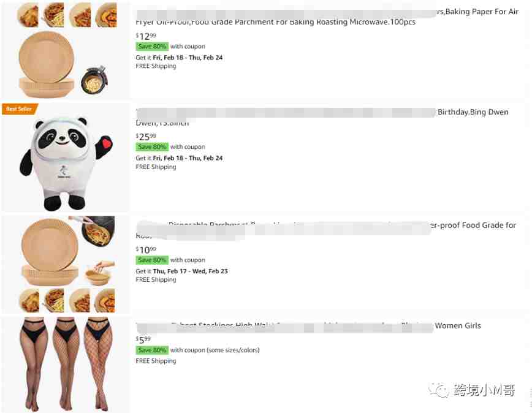
Task: Click the $10.99 price
Action: [146, 250]
